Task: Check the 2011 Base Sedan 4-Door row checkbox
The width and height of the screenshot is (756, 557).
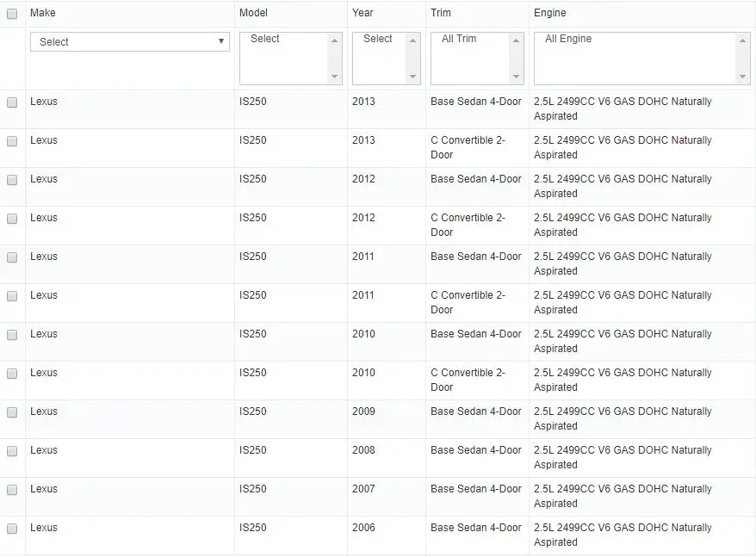Action: point(12,257)
